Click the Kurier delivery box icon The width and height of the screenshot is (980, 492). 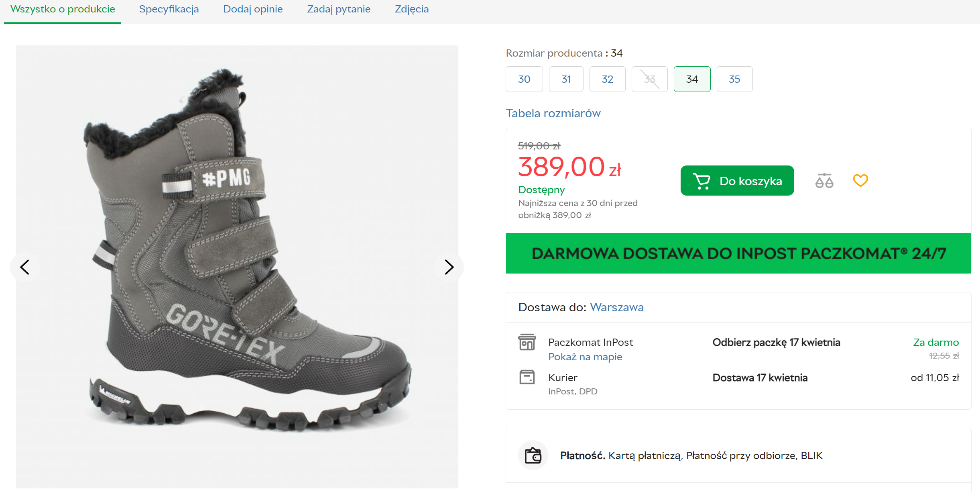[527, 377]
